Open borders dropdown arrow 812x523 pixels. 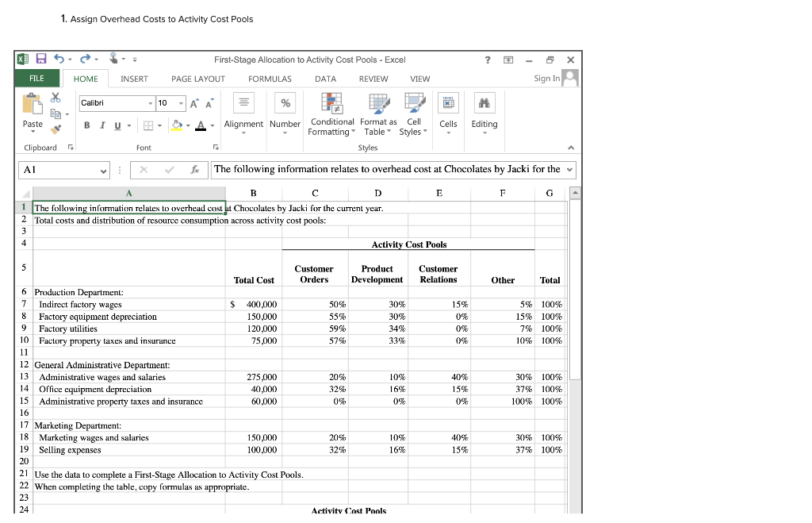[159, 125]
